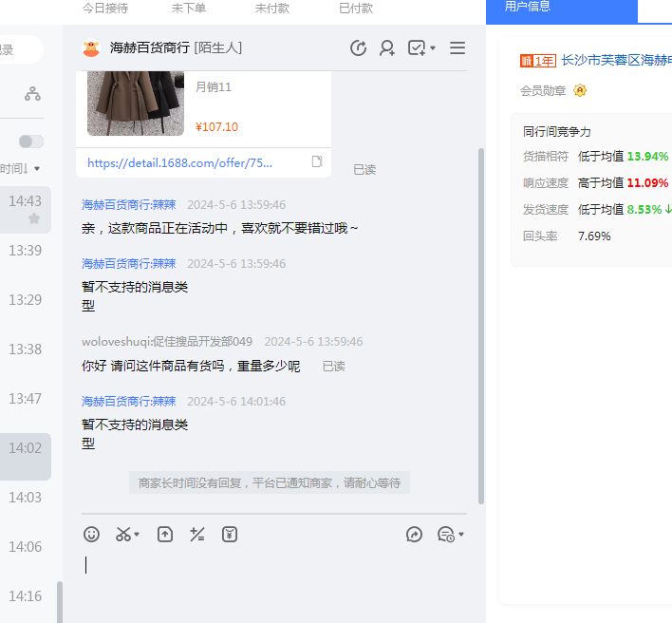Click the group hierarchy icon in sidebar

(32, 93)
